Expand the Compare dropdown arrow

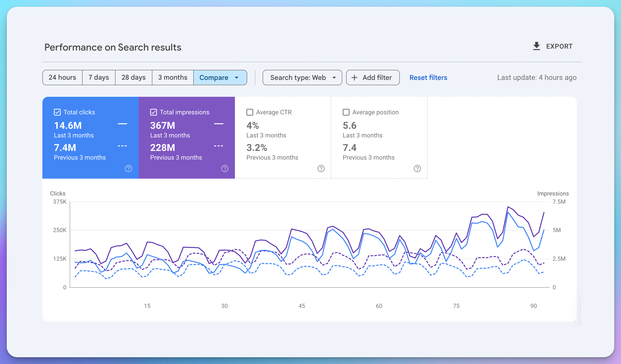point(237,78)
